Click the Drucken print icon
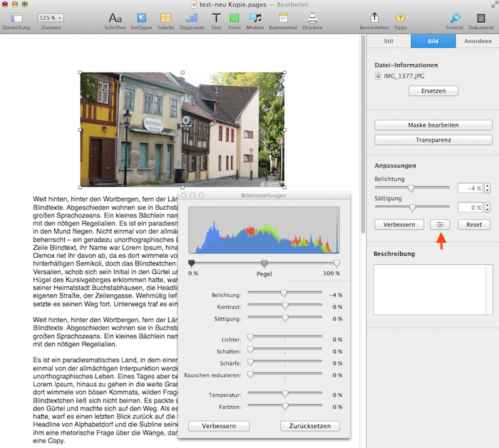This screenshot has height=448, width=499. click(312, 18)
